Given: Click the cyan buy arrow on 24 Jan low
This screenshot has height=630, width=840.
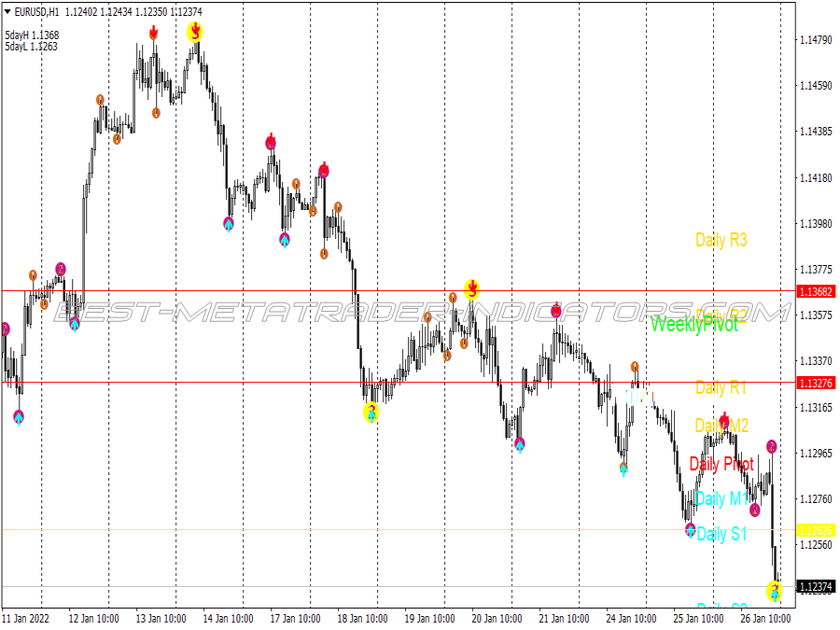Looking at the screenshot, I should (x=623, y=469).
